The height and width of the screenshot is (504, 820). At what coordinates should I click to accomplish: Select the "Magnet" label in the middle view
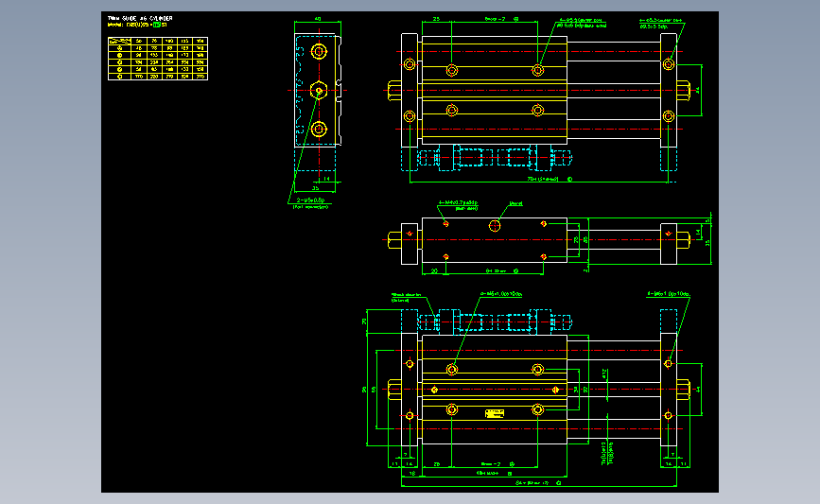click(515, 204)
